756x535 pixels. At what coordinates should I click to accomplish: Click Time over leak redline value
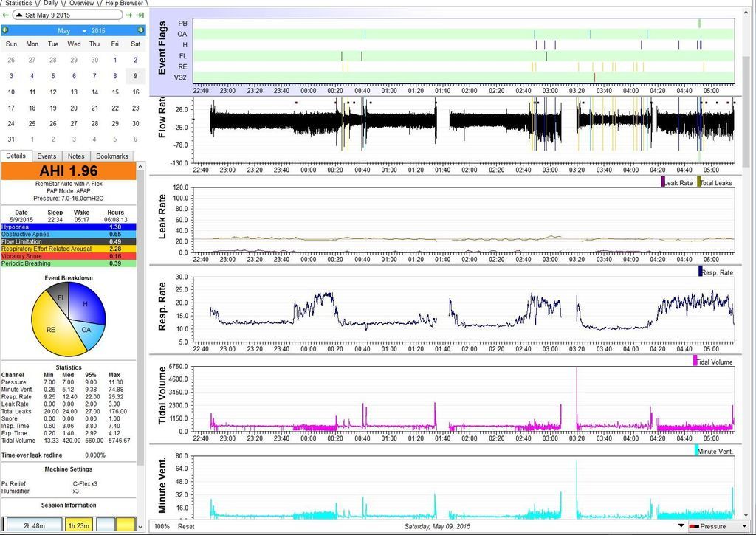tap(95, 455)
